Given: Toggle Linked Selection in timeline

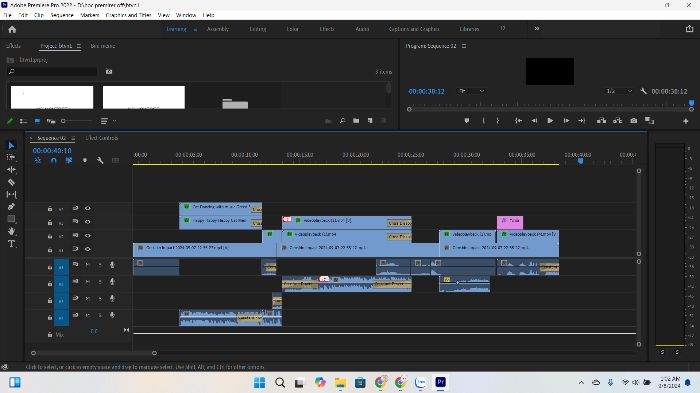Looking at the screenshot, I should pyautogui.click(x=69, y=160).
